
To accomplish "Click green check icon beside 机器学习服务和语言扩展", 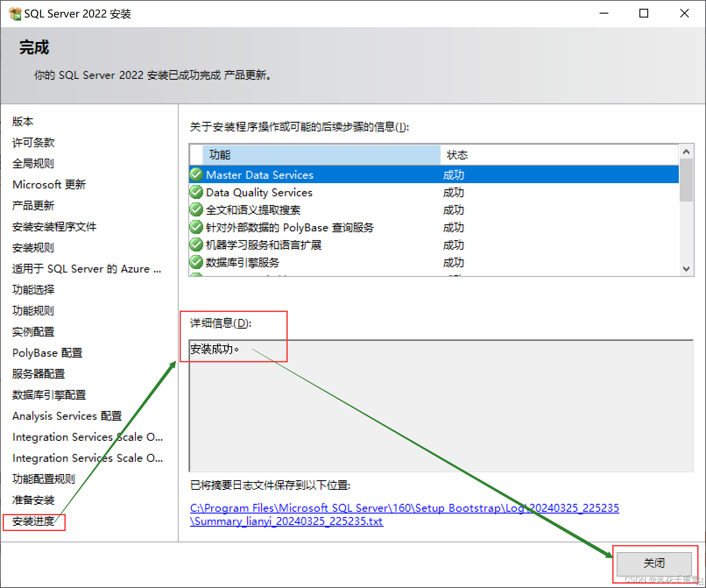I will pos(196,244).
